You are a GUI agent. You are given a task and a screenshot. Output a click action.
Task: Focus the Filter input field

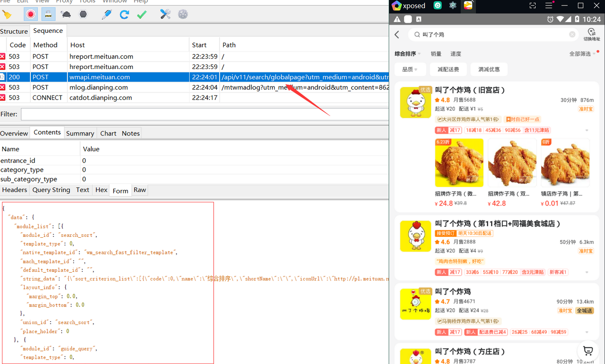205,114
